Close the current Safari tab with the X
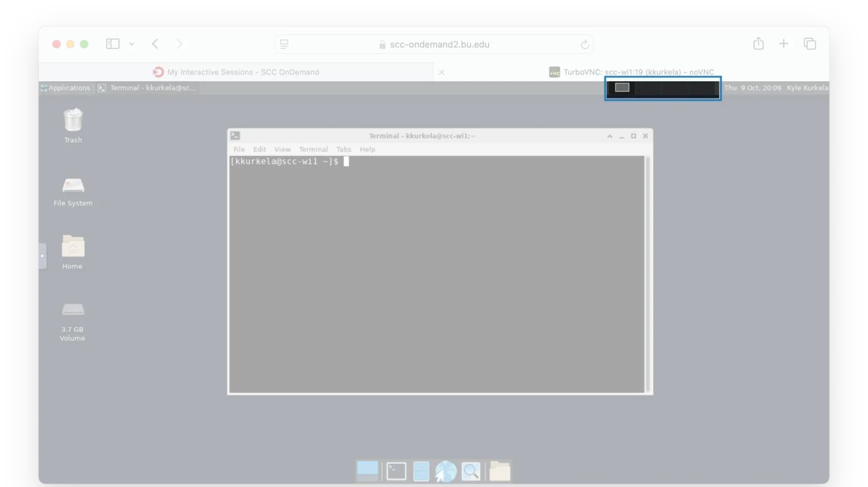 click(441, 72)
